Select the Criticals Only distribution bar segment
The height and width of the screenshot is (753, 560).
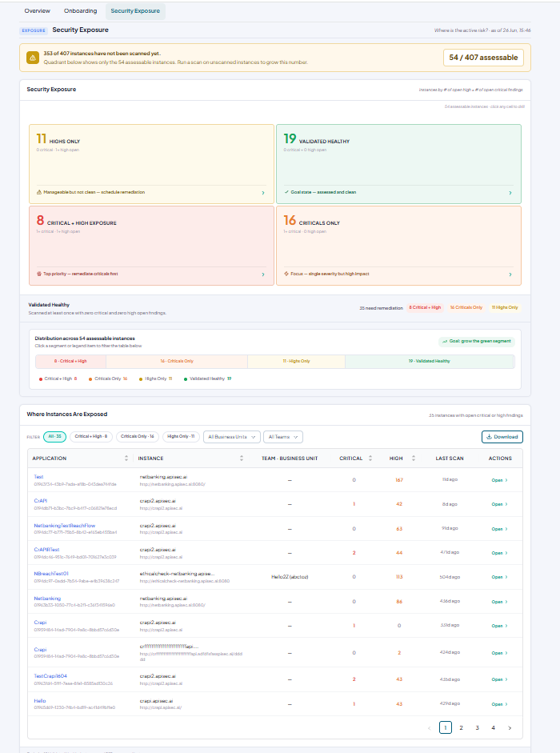point(177,361)
